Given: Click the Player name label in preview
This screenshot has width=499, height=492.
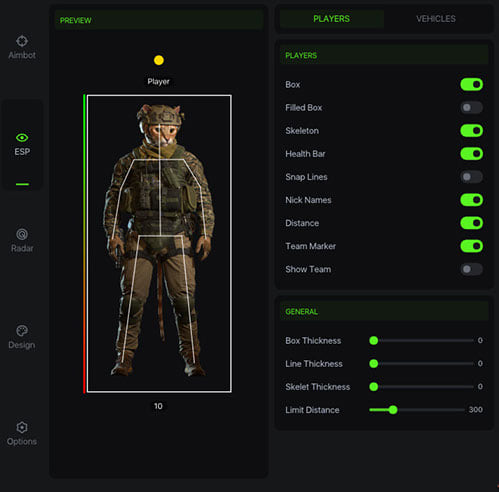Looking at the screenshot, I should coord(158,82).
